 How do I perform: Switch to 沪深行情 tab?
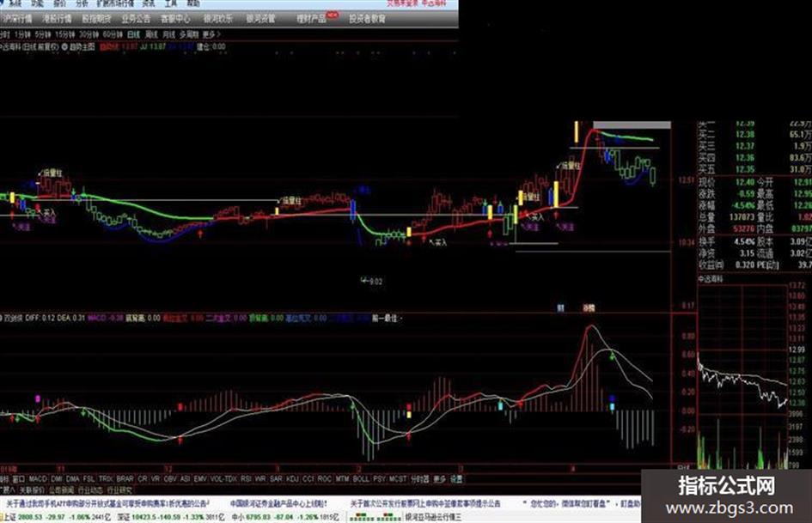point(16,19)
